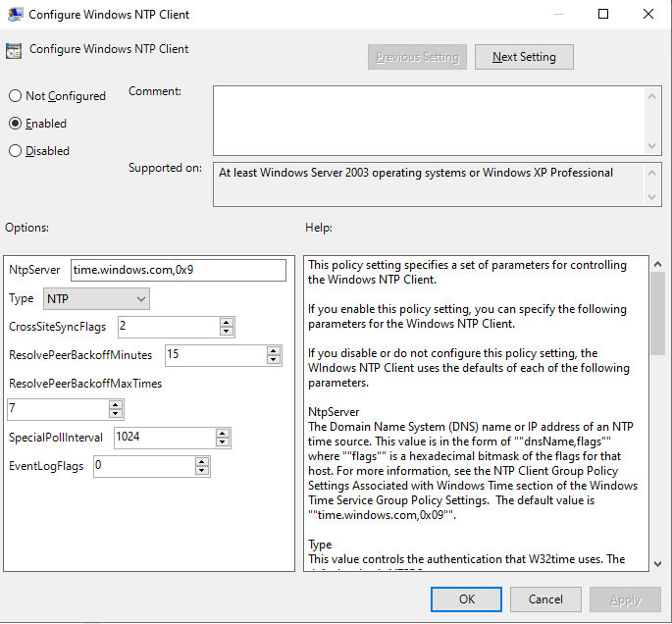The image size is (672, 624).
Task: Select the Not Configured radio button
Action: 16,96
